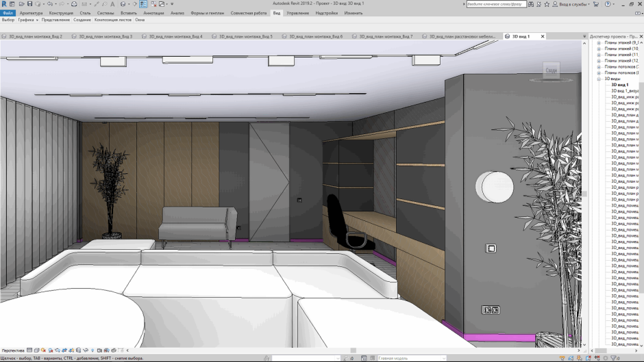The image size is (644, 362).
Task: Expand the Графика ribbon panel arrow
Action: point(38,20)
